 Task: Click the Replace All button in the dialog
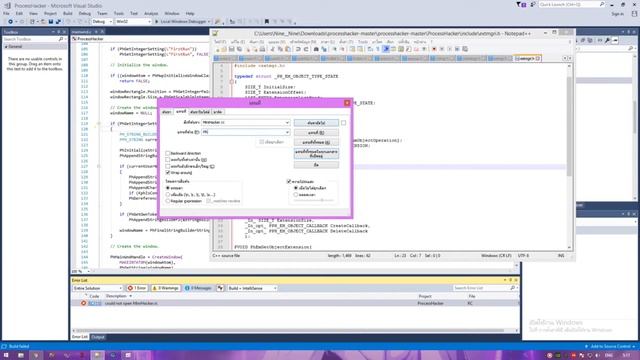pos(316,142)
